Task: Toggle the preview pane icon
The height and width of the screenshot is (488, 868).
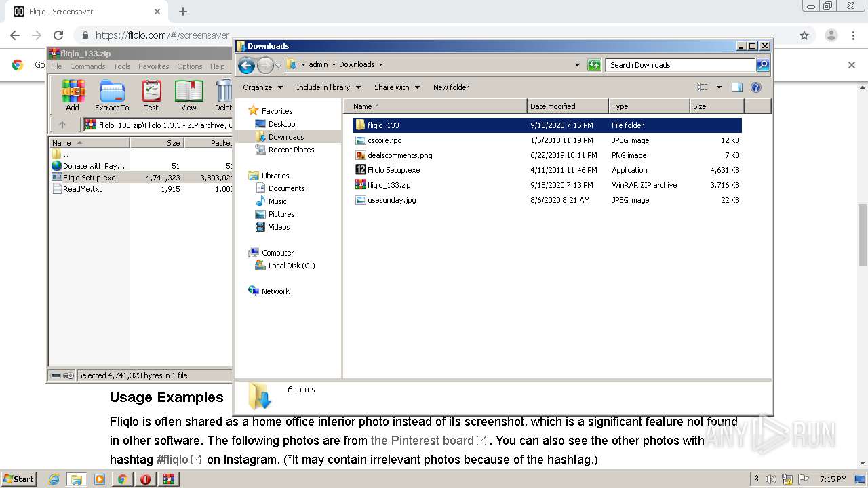Action: [x=737, y=87]
